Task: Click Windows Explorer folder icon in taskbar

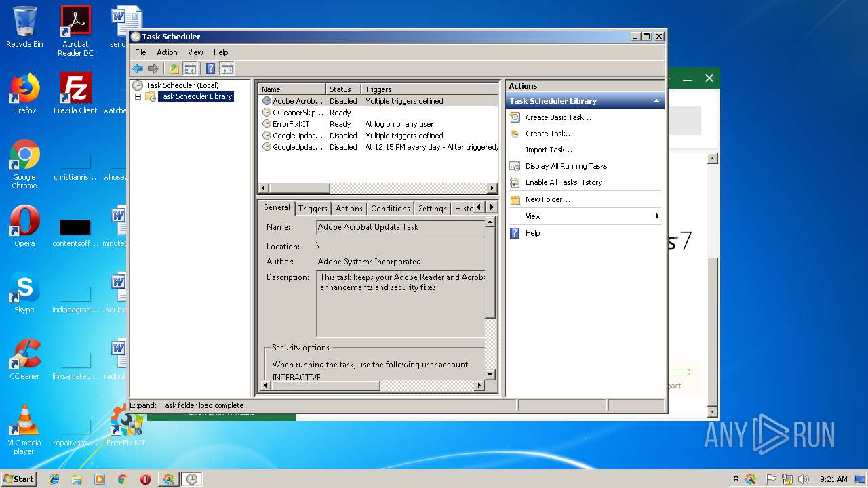Action: 77,479
